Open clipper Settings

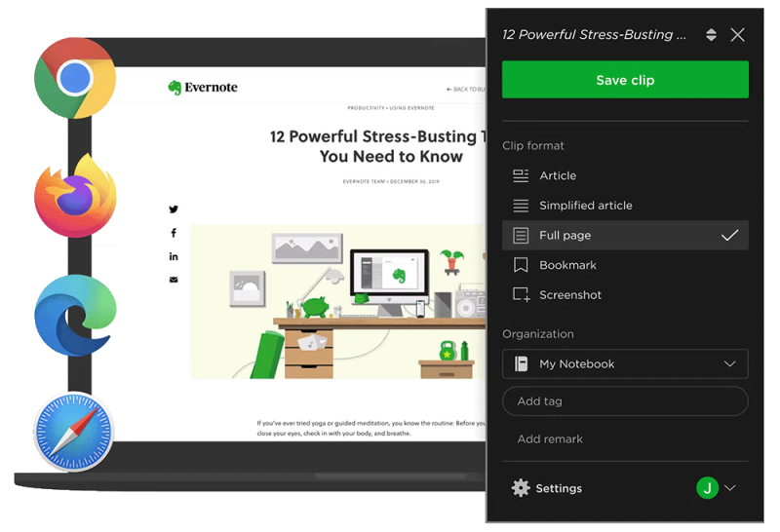pyautogui.click(x=547, y=488)
